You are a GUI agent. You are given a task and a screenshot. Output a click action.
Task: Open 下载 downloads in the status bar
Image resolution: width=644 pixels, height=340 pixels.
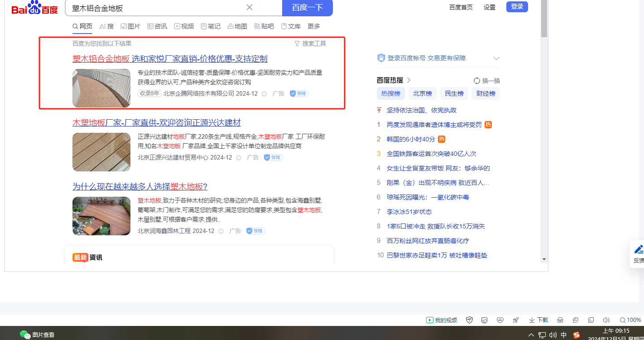538,320
